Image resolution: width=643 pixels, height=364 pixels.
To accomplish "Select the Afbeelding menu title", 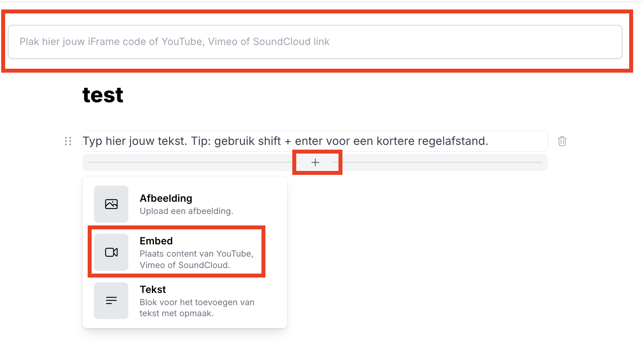I will click(166, 198).
